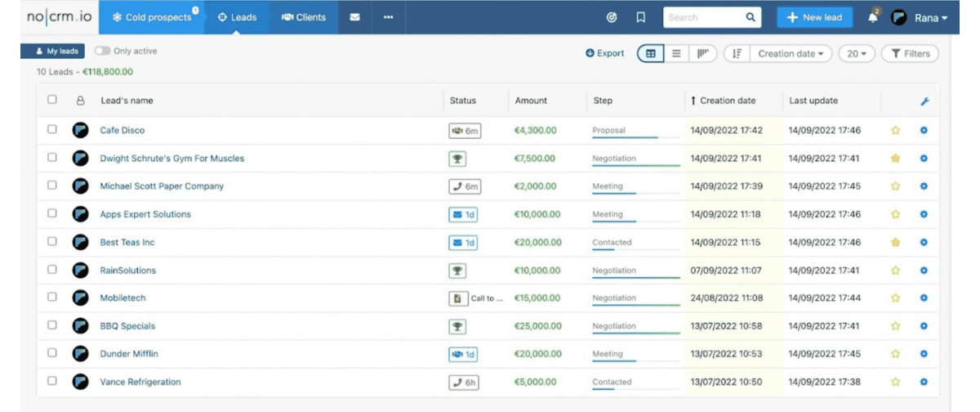
Task: Open the Creation date sort dropdown
Action: click(790, 54)
